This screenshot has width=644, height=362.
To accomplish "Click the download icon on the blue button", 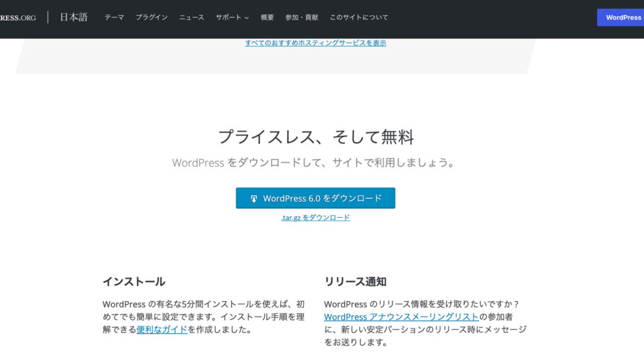I will coord(254,199).
